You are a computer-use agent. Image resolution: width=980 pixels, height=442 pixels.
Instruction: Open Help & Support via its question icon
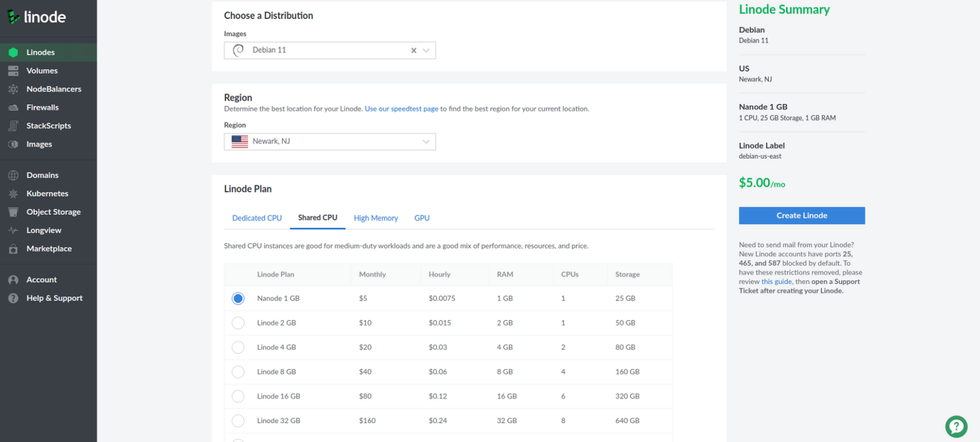(13, 298)
